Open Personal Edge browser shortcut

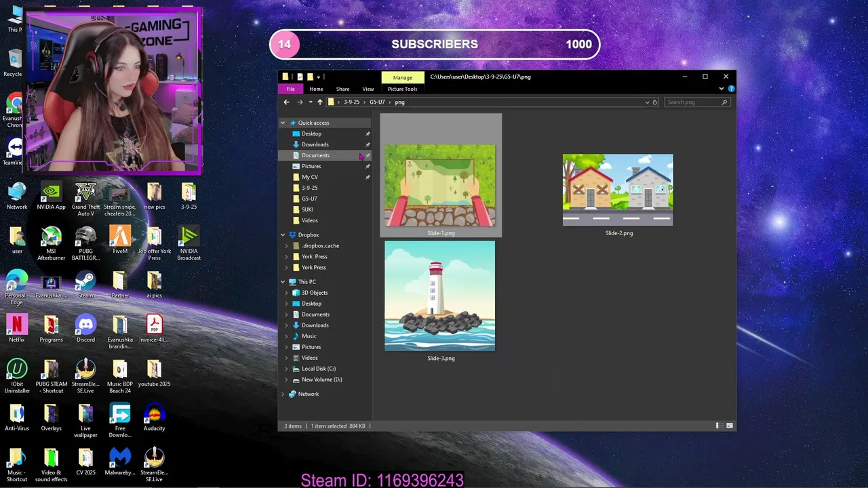17,288
